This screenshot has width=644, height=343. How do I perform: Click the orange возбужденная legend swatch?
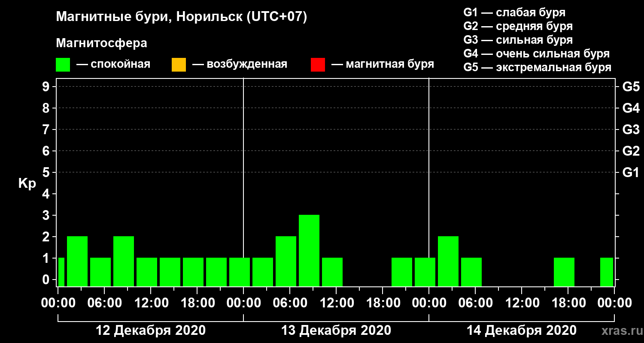179,64
